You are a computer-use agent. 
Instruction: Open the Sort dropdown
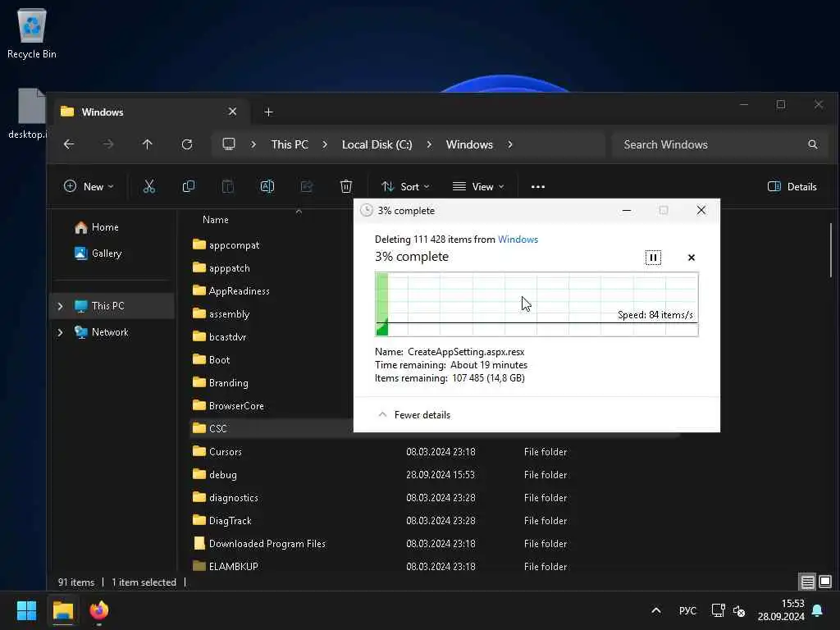click(x=405, y=186)
